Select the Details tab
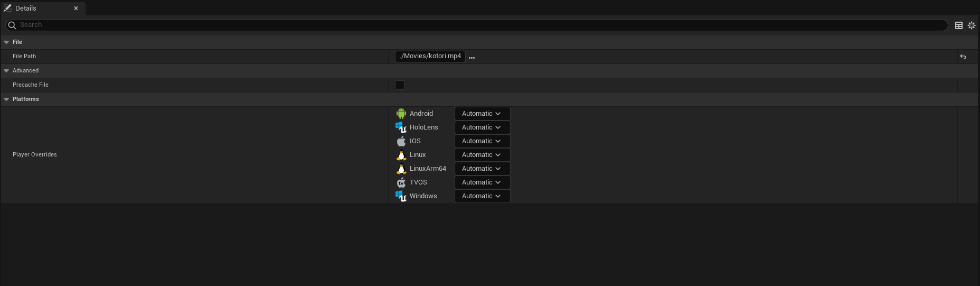This screenshot has height=286, width=980. (26, 8)
